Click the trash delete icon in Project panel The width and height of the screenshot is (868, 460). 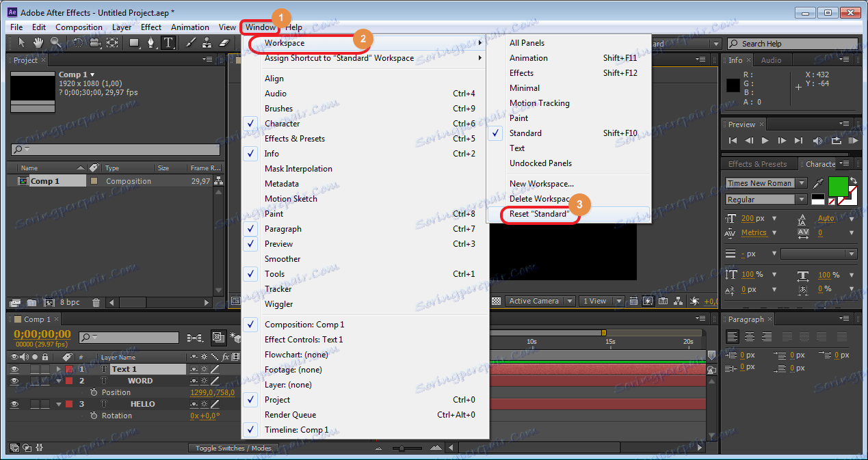[96, 302]
